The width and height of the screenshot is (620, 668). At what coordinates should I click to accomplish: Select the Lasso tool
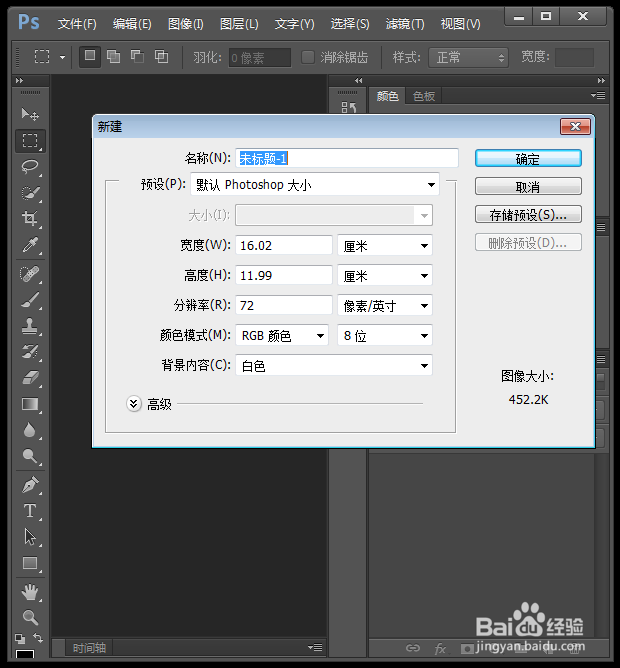tap(30, 167)
